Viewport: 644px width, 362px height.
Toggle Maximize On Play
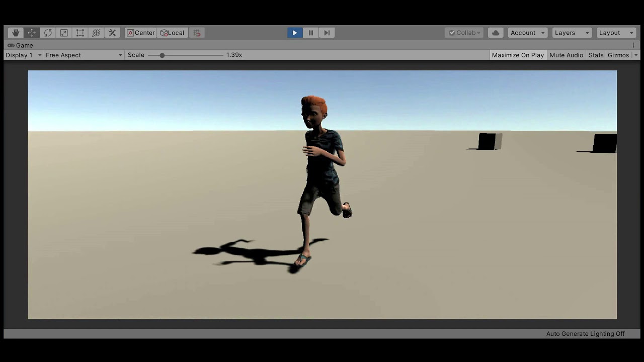tap(518, 55)
